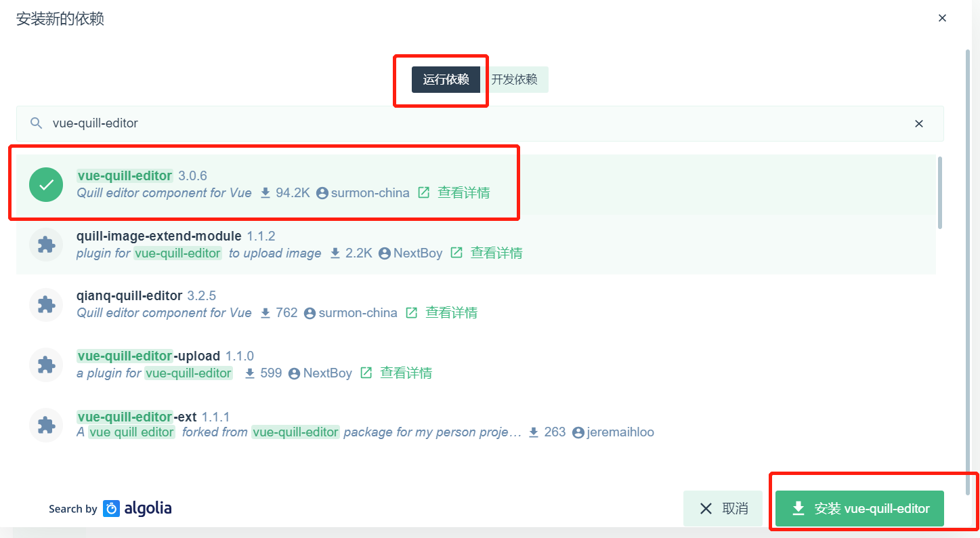Click the magnifier icon in search bar
The width and height of the screenshot is (980, 538).
point(37,123)
